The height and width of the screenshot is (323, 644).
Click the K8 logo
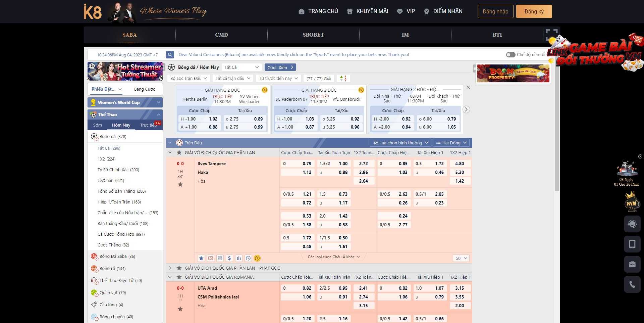93,12
